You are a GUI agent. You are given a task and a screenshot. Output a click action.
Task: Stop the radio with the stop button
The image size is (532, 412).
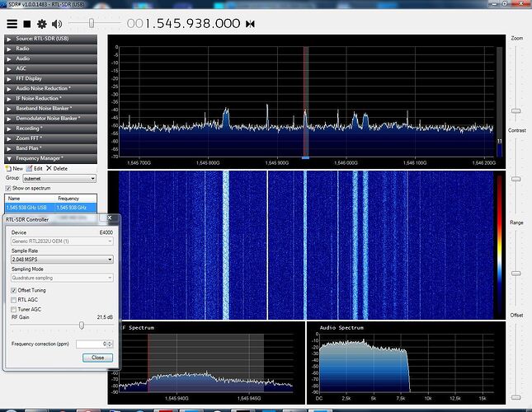pos(26,24)
